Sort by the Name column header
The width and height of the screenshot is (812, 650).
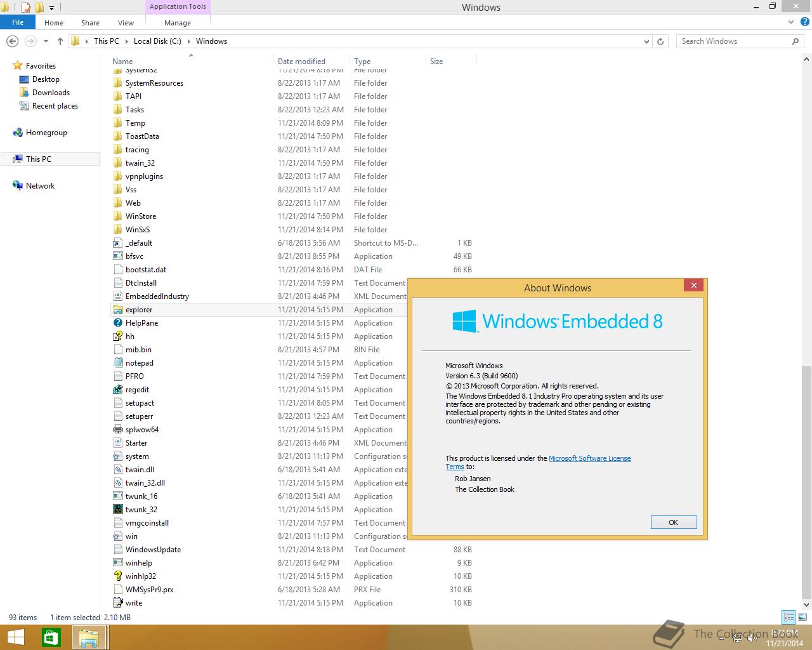tap(122, 62)
